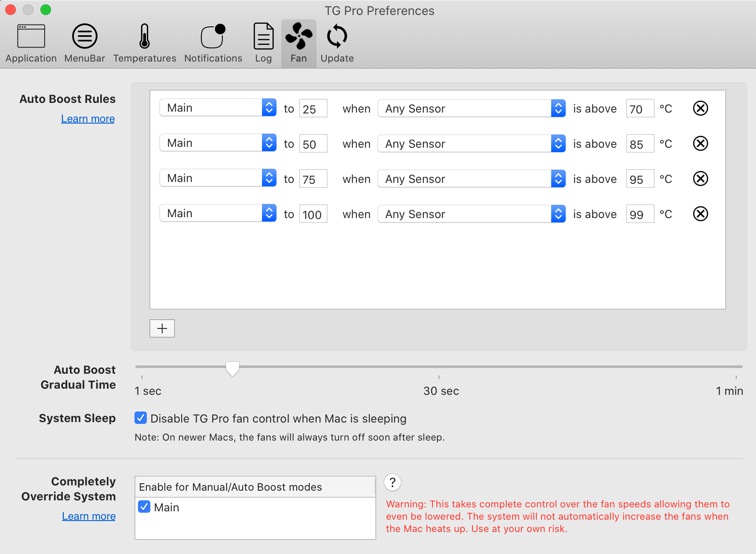Click the fan speed field showing 100
This screenshot has height=554, width=756.
pyautogui.click(x=313, y=214)
